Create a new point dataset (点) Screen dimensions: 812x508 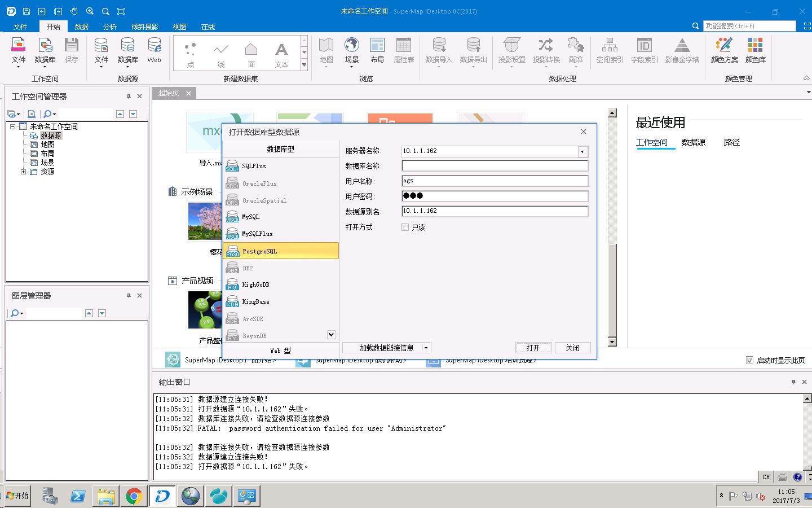pos(191,55)
